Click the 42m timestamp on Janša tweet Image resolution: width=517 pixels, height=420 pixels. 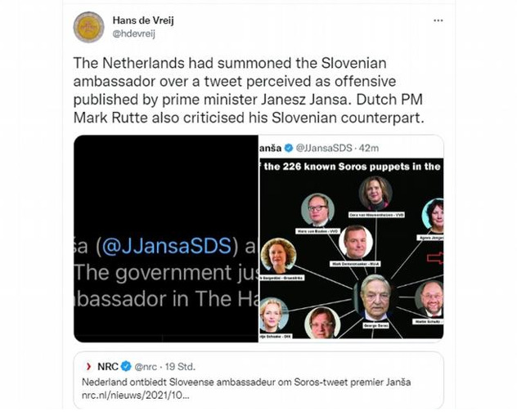pyautogui.click(x=369, y=148)
